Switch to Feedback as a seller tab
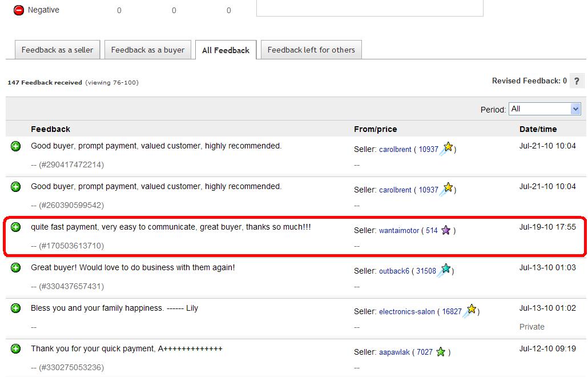Screen dimensions: 588x377 57,50
